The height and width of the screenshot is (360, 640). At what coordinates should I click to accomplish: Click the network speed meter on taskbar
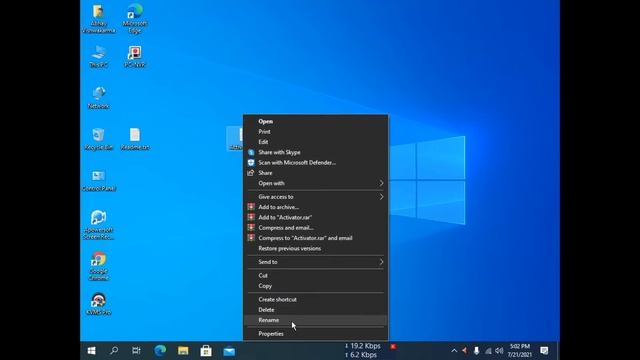(363, 351)
